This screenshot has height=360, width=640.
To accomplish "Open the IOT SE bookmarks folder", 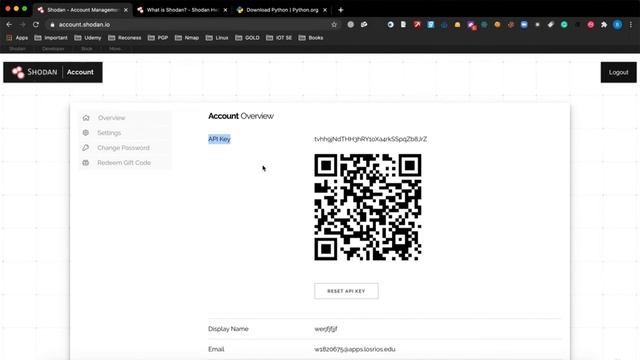I will 279,38.
